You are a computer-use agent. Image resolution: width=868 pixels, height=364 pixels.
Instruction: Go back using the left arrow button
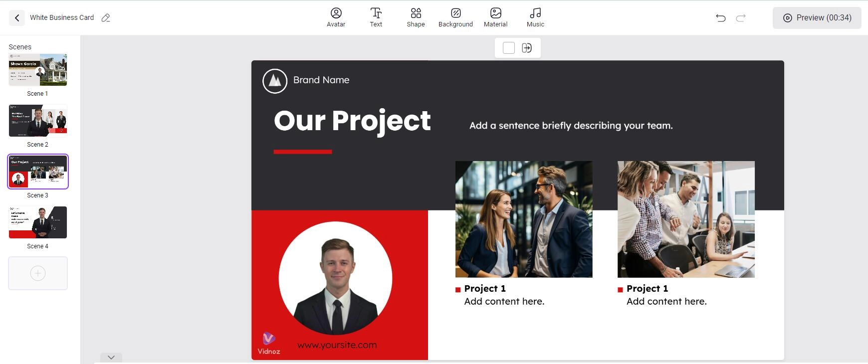pos(17,18)
